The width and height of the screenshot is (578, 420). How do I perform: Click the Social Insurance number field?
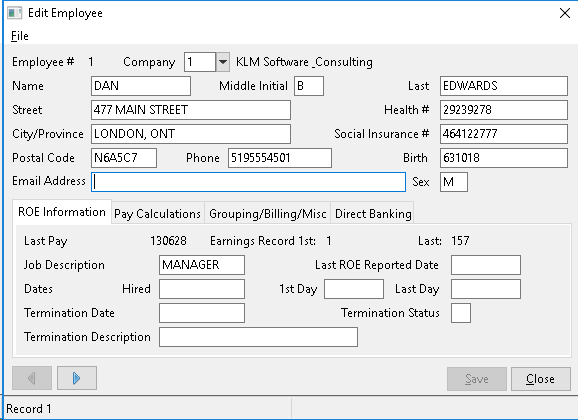(x=504, y=134)
